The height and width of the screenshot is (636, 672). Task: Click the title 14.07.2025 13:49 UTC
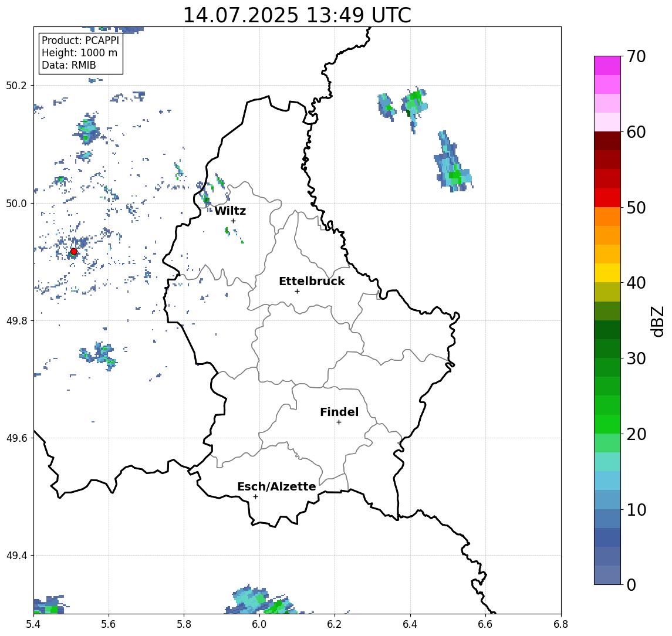297,15
